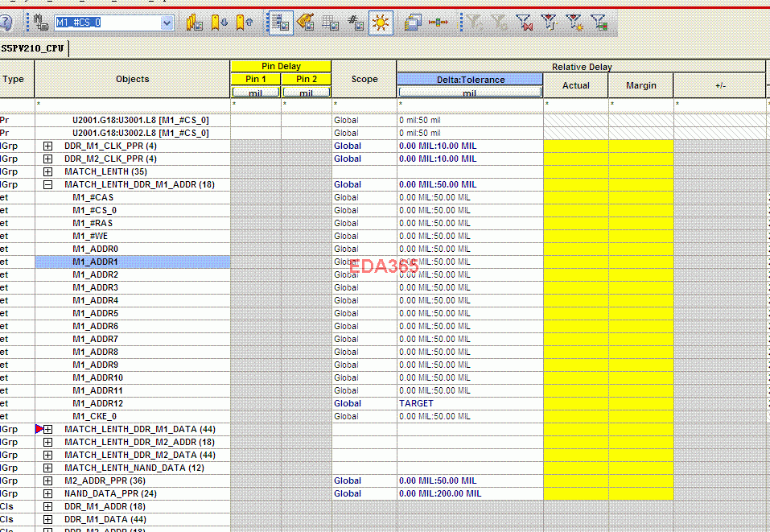Expand the DDR_M1_CLK_PPR group
This screenshot has height=532, width=770.
(x=47, y=146)
